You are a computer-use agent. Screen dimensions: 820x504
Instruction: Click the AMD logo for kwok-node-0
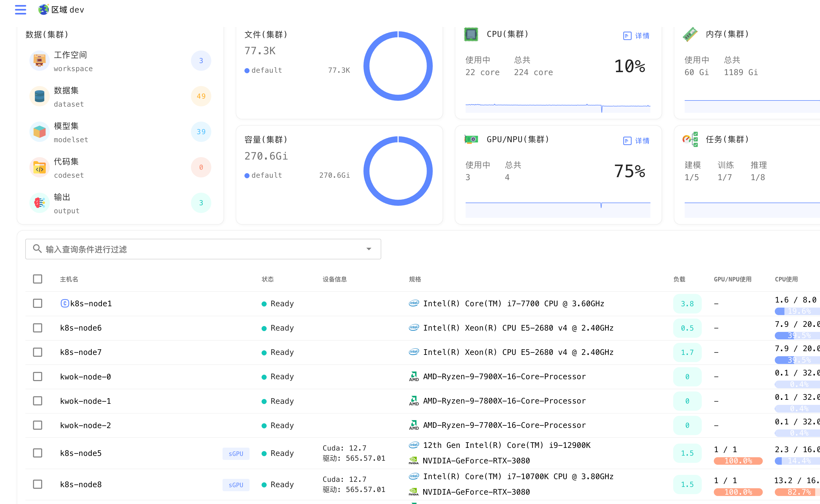414,376
